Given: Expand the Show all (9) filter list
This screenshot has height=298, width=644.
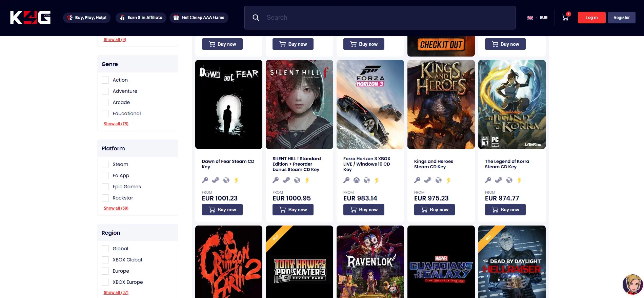Looking at the screenshot, I should click(x=115, y=40).
